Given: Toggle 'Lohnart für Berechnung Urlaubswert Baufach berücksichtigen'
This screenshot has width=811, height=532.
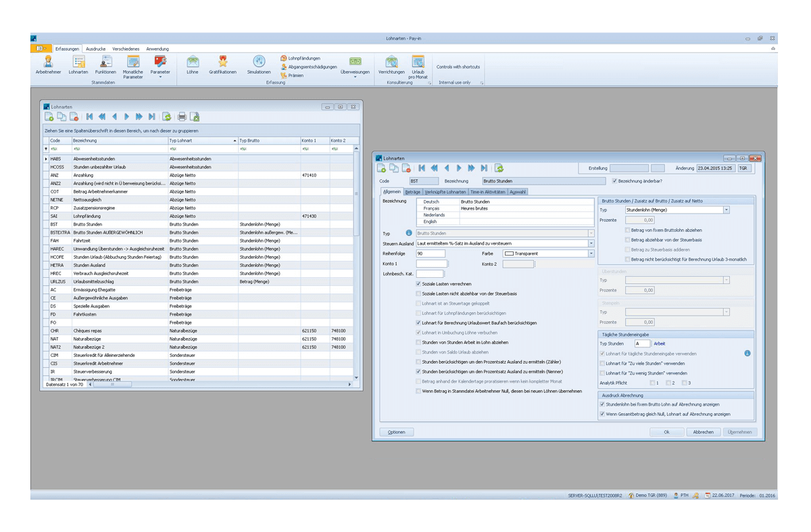Looking at the screenshot, I should coord(418,323).
